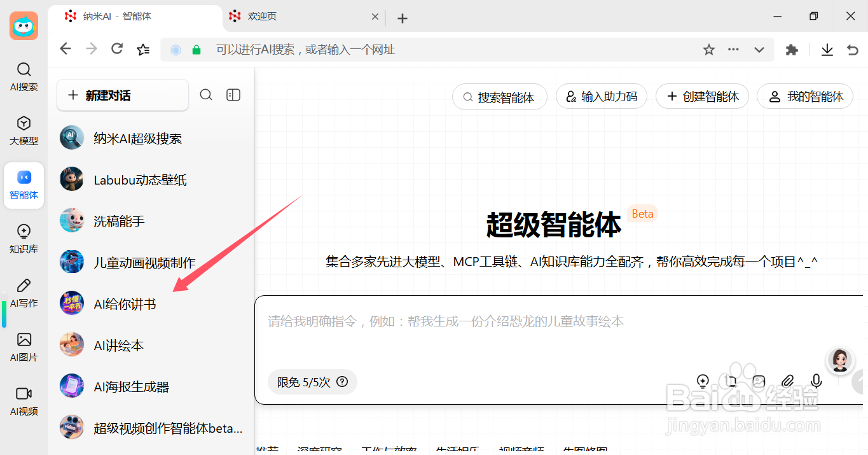Click the bookmark star in address bar
Viewport: 868px width, 455px height.
pyautogui.click(x=708, y=49)
